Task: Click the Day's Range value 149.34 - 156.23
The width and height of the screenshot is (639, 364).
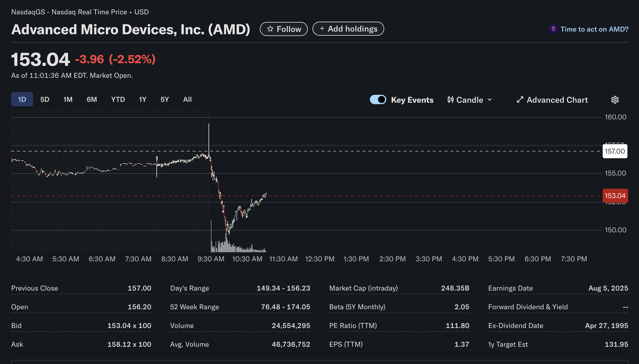Action: pyautogui.click(x=283, y=288)
